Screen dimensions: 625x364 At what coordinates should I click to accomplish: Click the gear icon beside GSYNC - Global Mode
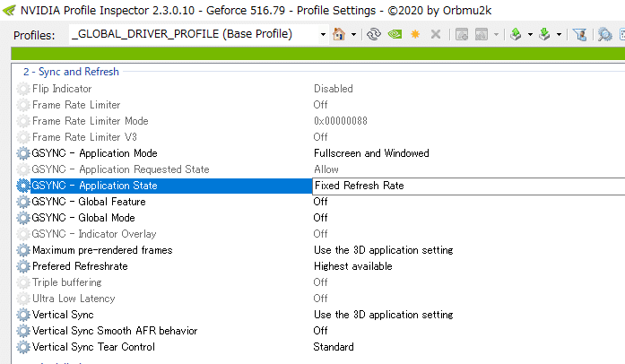coord(23,218)
